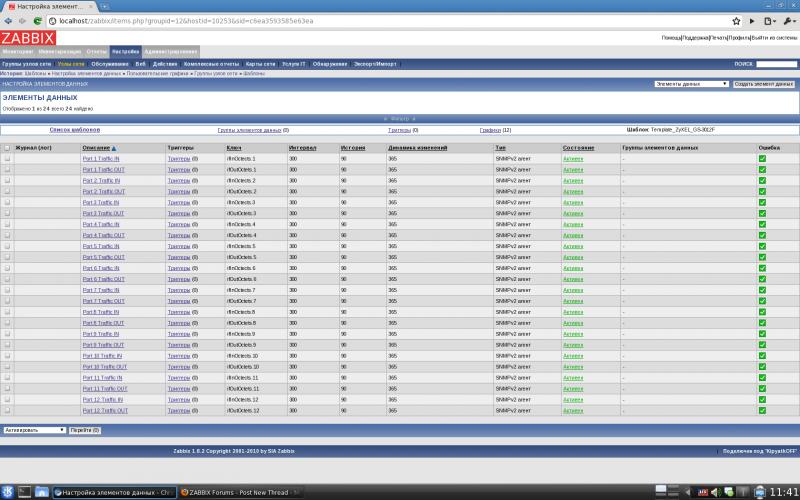Click error status icon for Port 6 Traffic IN
800x500 pixels.
(x=762, y=268)
